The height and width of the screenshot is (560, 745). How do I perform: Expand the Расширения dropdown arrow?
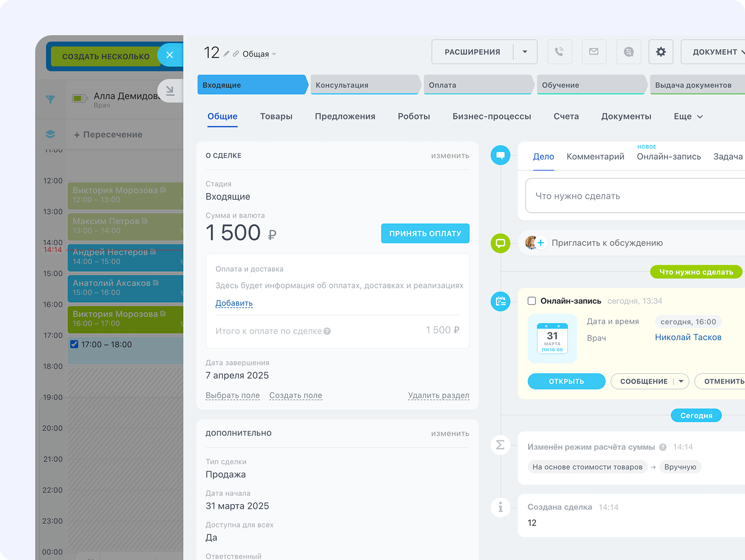pos(525,52)
